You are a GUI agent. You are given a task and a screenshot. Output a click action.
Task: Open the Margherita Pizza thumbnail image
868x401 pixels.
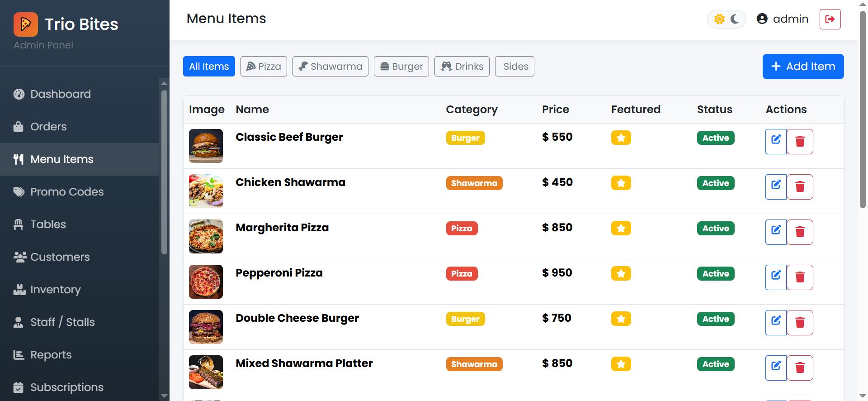[x=206, y=236]
